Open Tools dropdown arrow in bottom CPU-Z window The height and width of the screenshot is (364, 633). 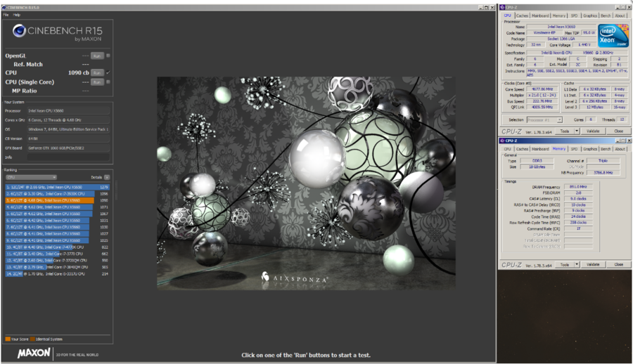pyautogui.click(x=577, y=265)
